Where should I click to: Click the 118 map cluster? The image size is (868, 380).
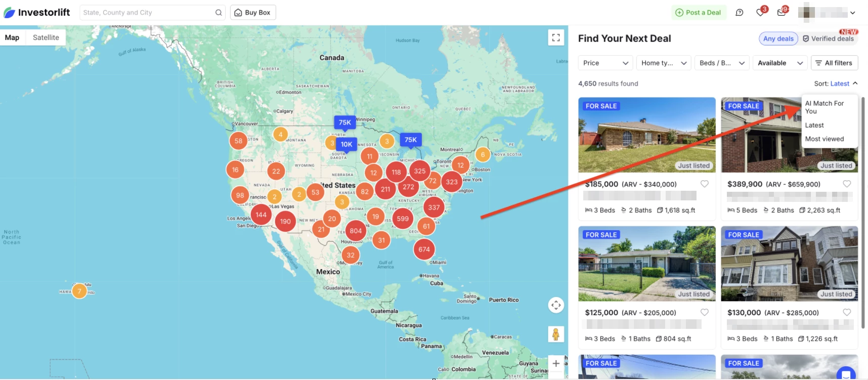(396, 172)
